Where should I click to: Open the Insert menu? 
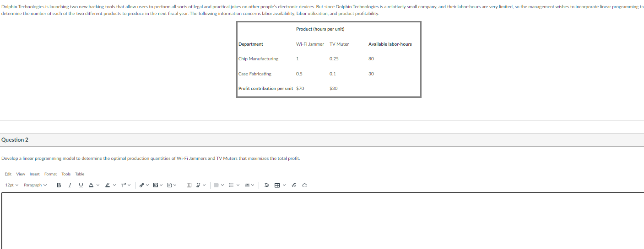pyautogui.click(x=35, y=174)
